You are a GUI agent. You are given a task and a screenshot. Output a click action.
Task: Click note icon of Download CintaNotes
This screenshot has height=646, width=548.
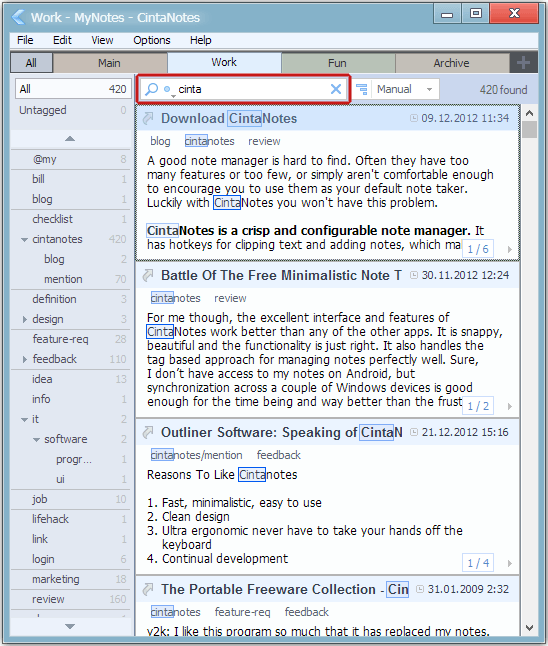click(148, 119)
